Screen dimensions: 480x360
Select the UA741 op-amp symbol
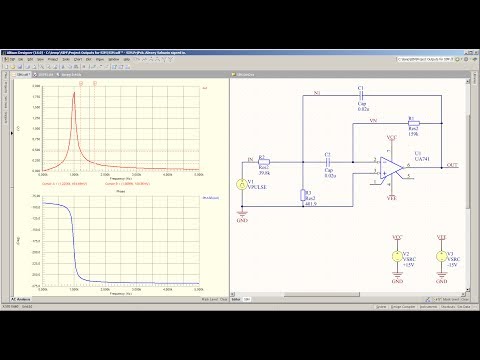[x=392, y=168]
